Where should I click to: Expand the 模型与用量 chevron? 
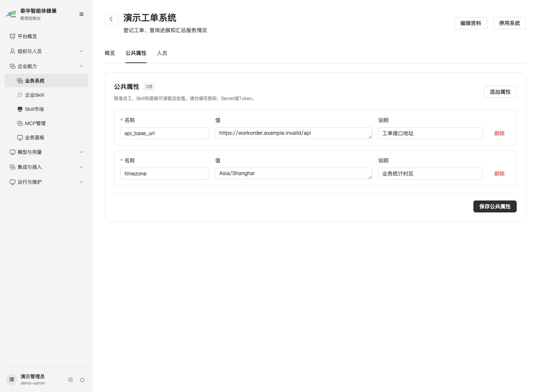[81, 152]
